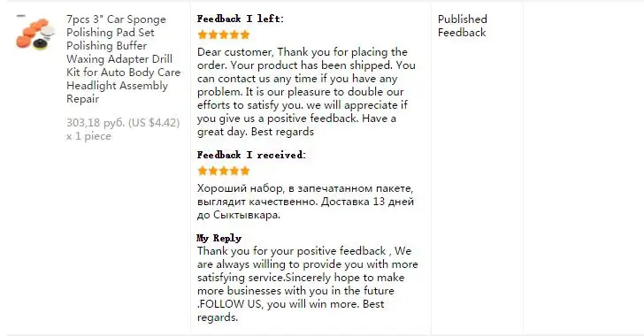Click the Dear customer seller feedback paragraph
The image size is (644, 336).
306,92
